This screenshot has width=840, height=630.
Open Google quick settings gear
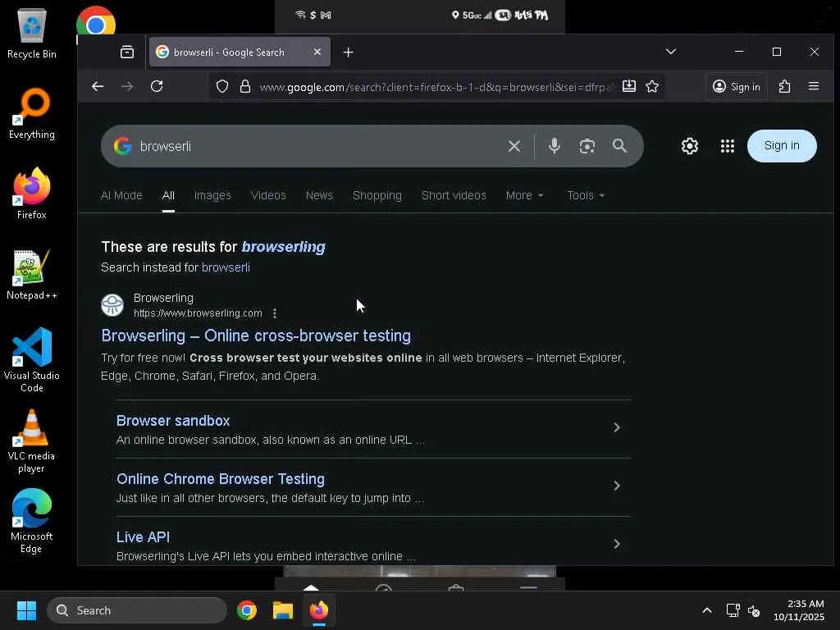(689, 146)
